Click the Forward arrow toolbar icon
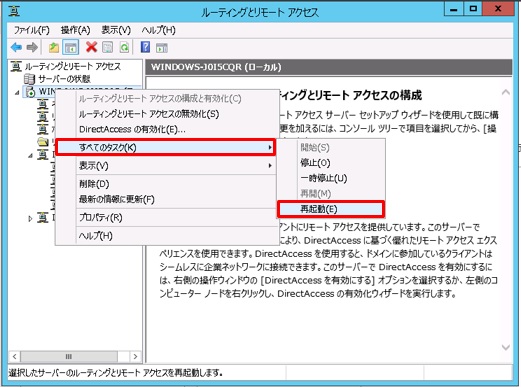 coord(32,47)
